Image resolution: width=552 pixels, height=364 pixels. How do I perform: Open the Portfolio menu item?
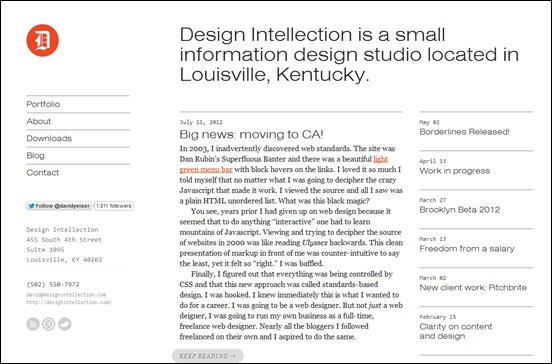[43, 104]
